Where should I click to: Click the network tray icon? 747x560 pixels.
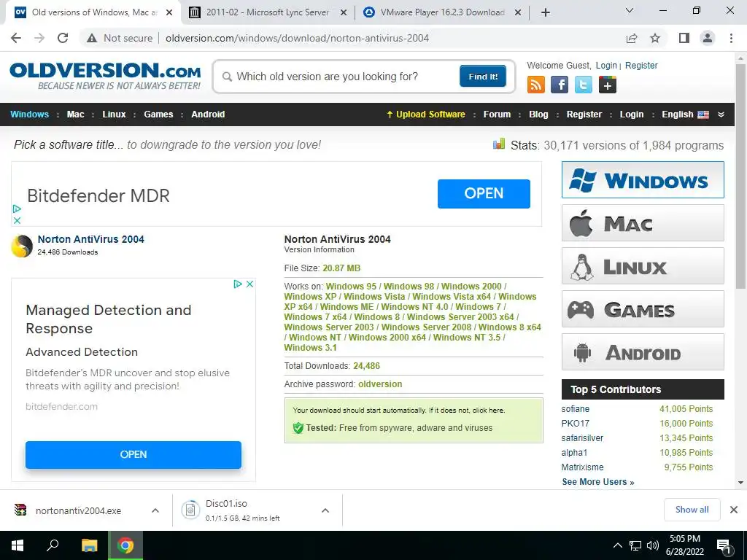(635, 545)
